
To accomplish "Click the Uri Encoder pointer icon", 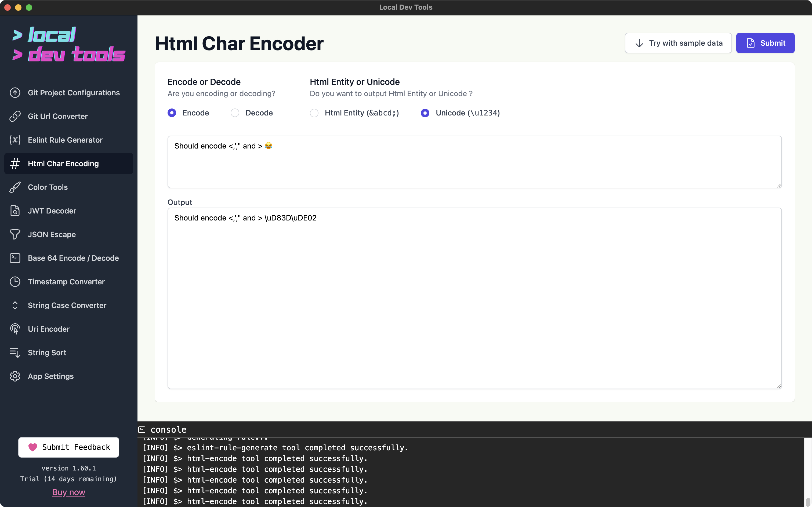I will tap(15, 329).
